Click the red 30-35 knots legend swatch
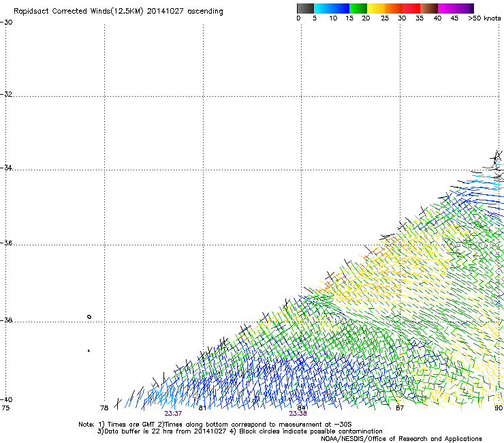The image size is (504, 443). 411,8
